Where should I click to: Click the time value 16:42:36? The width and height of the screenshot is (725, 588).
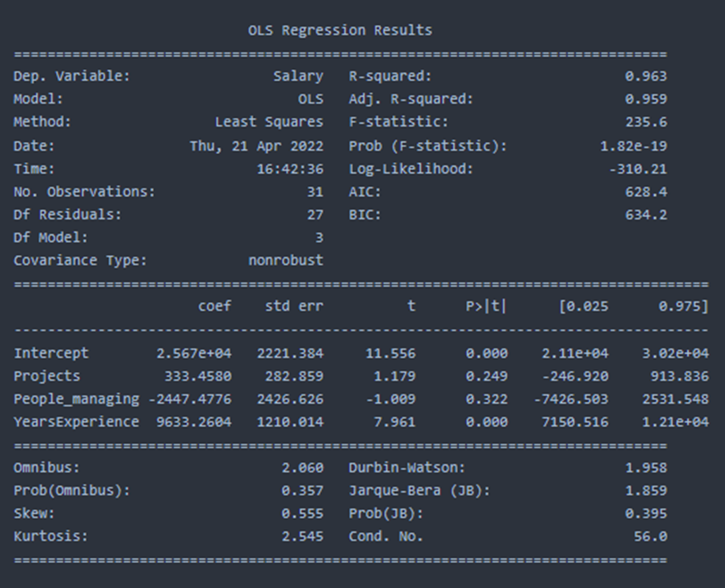pos(289,169)
